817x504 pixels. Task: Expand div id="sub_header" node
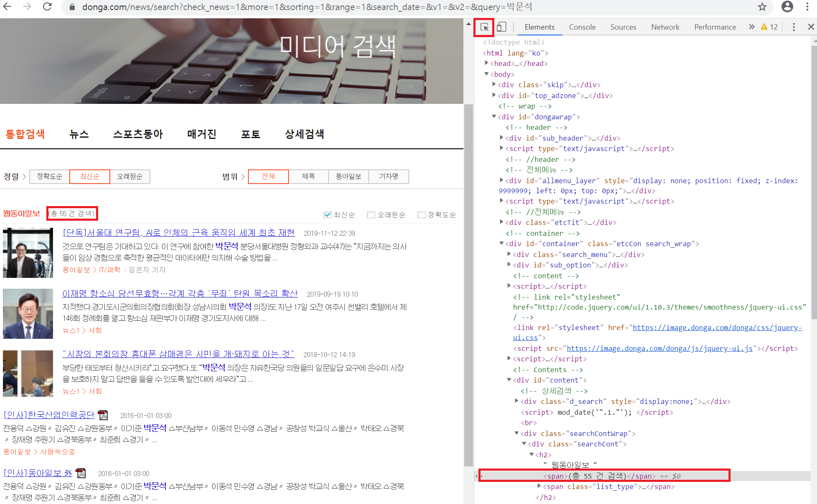click(x=501, y=138)
